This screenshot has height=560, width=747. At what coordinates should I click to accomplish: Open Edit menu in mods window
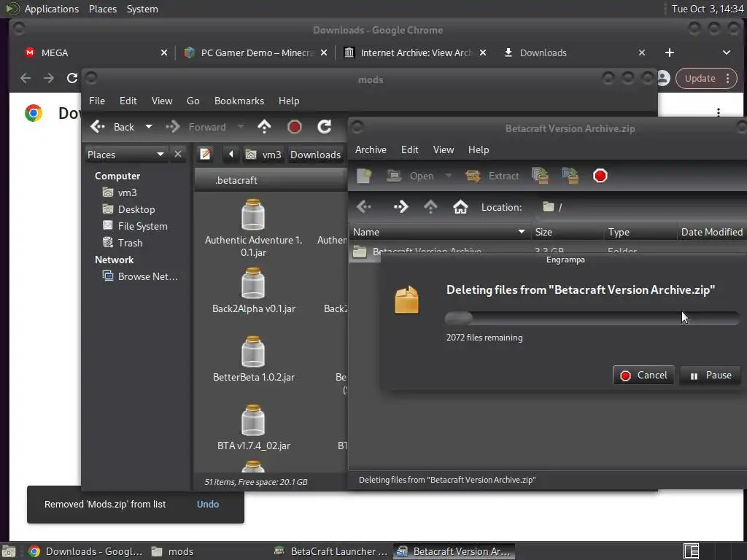(x=128, y=101)
